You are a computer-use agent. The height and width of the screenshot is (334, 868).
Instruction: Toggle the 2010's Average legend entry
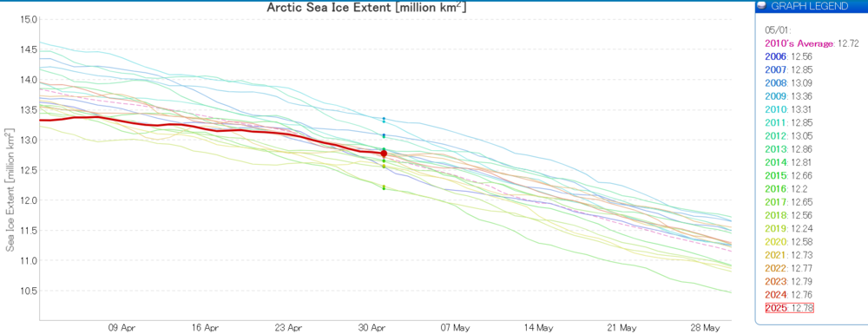coord(800,43)
